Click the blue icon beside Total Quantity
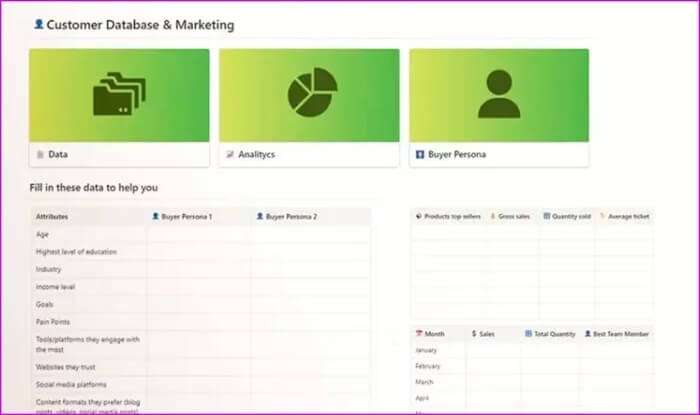This screenshot has width=700, height=415. [528, 333]
